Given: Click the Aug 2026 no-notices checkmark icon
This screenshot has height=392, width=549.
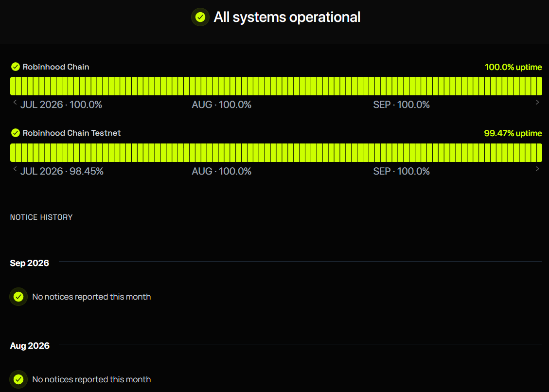Looking at the screenshot, I should [18, 379].
